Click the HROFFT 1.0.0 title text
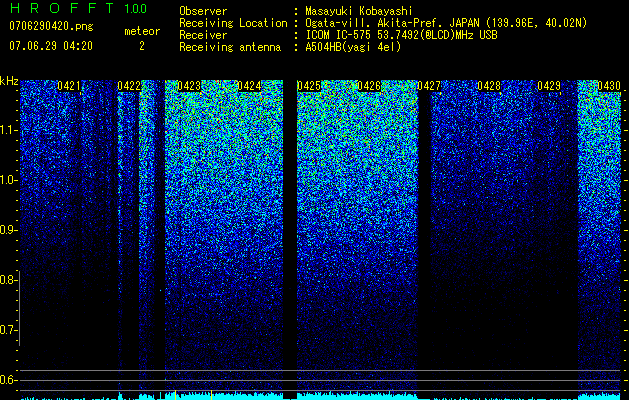This screenshot has height=400, width=629. [x=78, y=8]
